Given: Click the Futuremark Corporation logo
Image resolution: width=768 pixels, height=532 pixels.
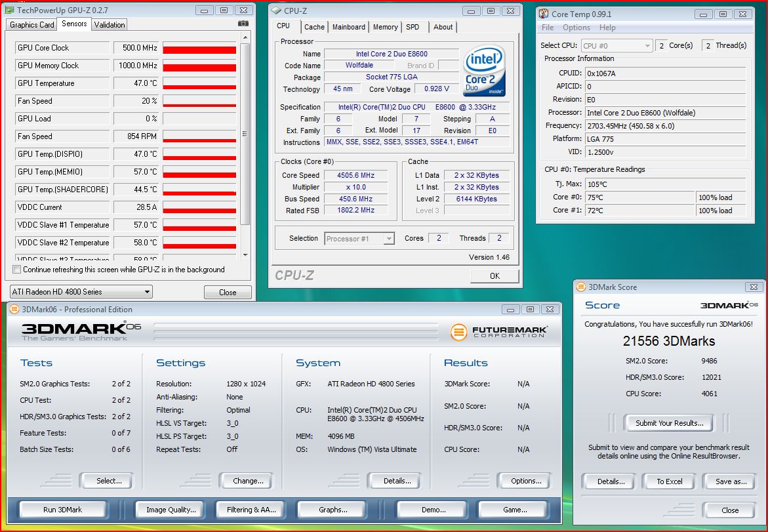Looking at the screenshot, I should [498, 332].
